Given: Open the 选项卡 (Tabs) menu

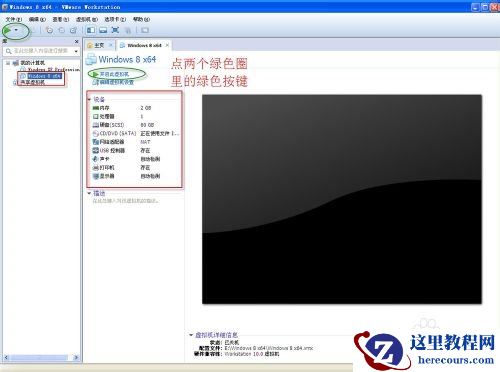Looking at the screenshot, I should [115, 19].
